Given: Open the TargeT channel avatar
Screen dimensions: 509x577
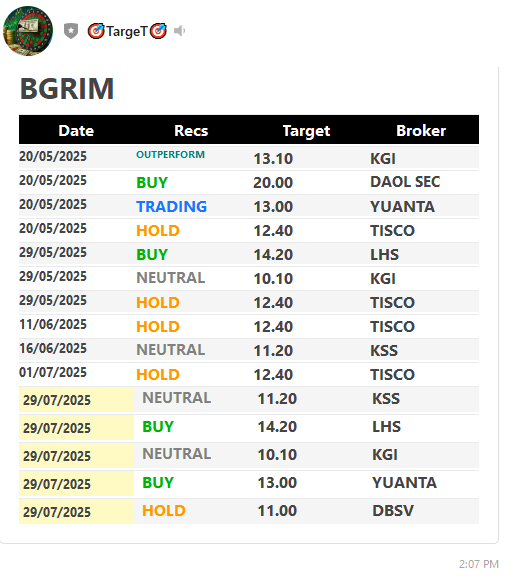Looking at the screenshot, I should click(28, 31).
